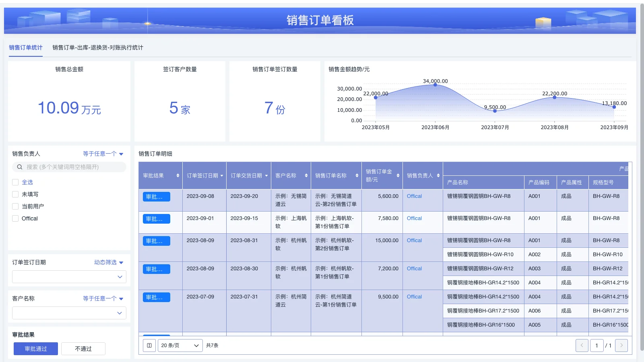Click the 5 家 customer count value

[180, 108]
